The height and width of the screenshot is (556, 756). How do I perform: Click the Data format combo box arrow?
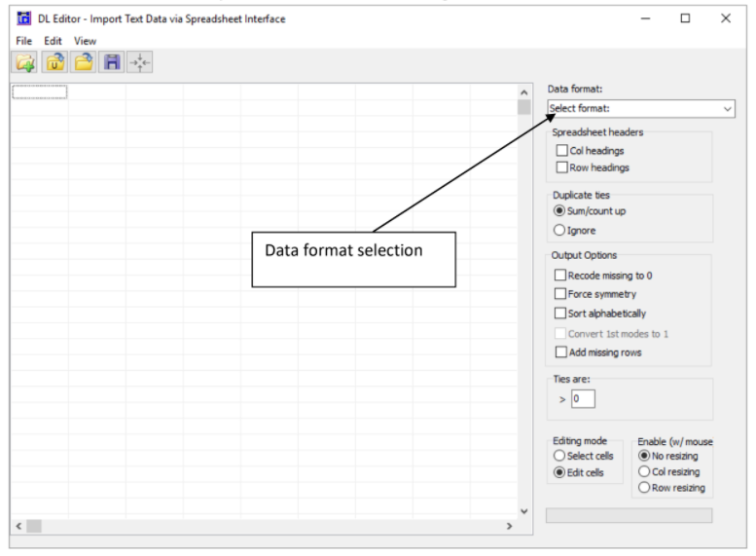click(728, 109)
